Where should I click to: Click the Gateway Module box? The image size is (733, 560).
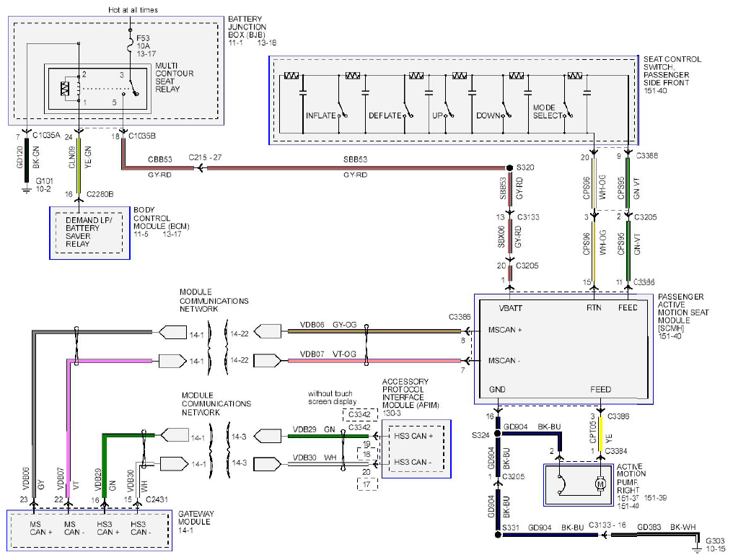(89, 530)
